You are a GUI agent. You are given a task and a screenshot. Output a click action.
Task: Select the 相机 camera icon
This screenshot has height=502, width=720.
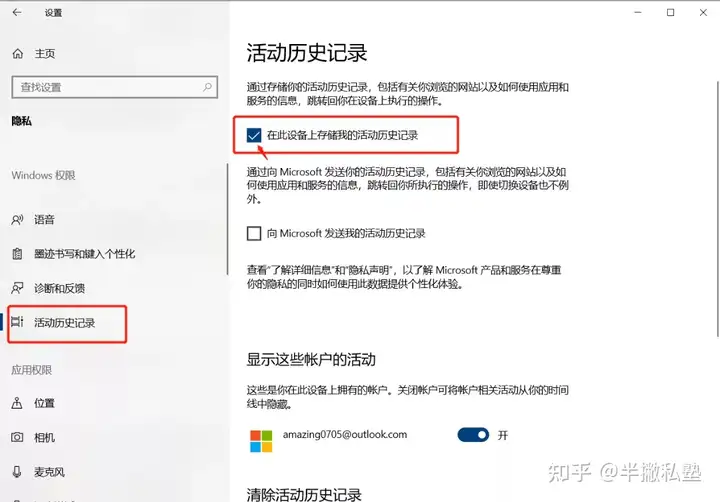pyautogui.click(x=17, y=437)
